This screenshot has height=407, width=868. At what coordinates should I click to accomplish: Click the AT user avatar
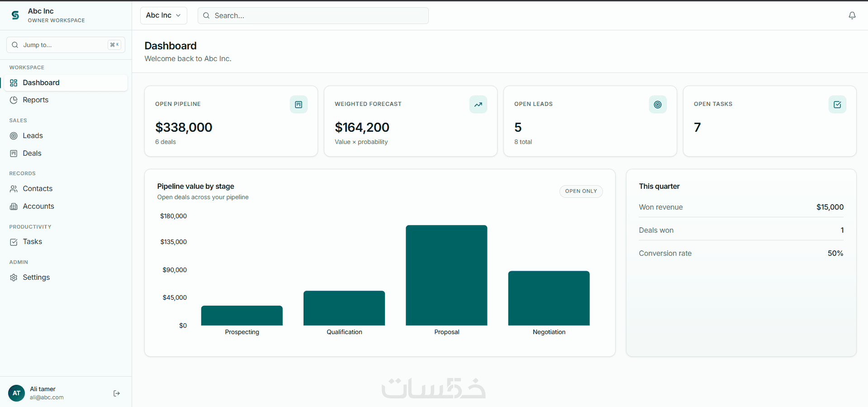(x=17, y=393)
